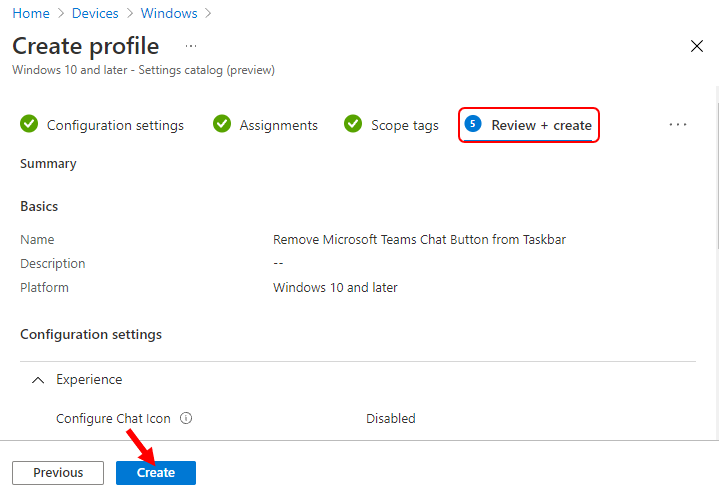Click the Description field label
This screenshot has height=504, width=723.
tap(53, 264)
